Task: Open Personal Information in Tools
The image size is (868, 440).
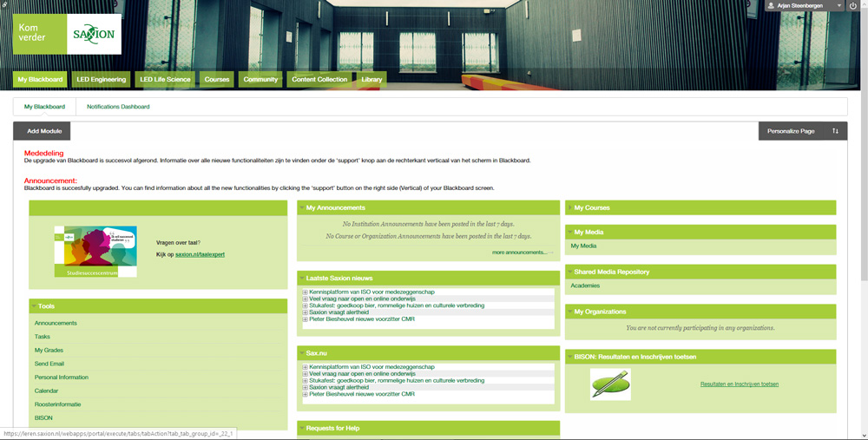Action: coord(62,378)
